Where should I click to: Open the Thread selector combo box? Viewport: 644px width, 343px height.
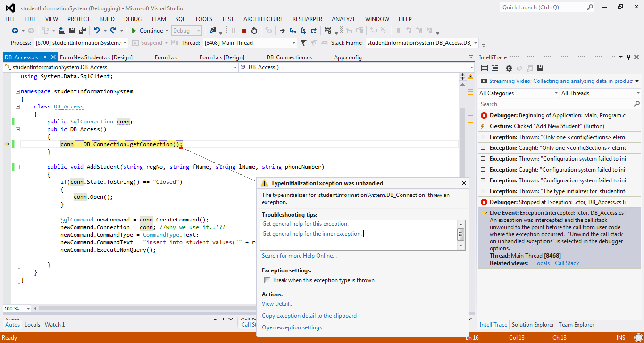(250, 43)
